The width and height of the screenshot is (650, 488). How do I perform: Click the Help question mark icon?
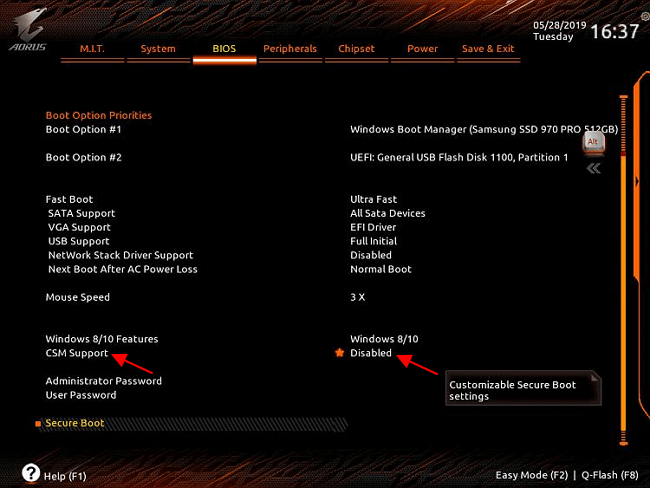[x=31, y=473]
